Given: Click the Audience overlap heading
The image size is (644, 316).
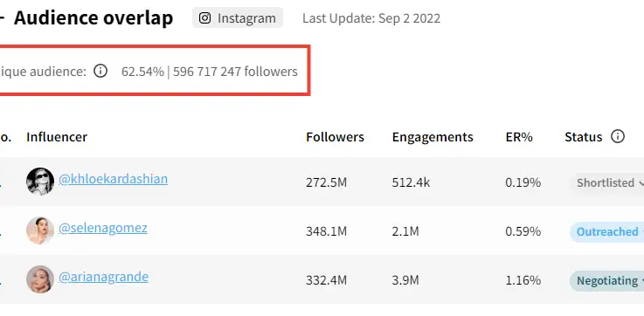Looking at the screenshot, I should point(93,18).
